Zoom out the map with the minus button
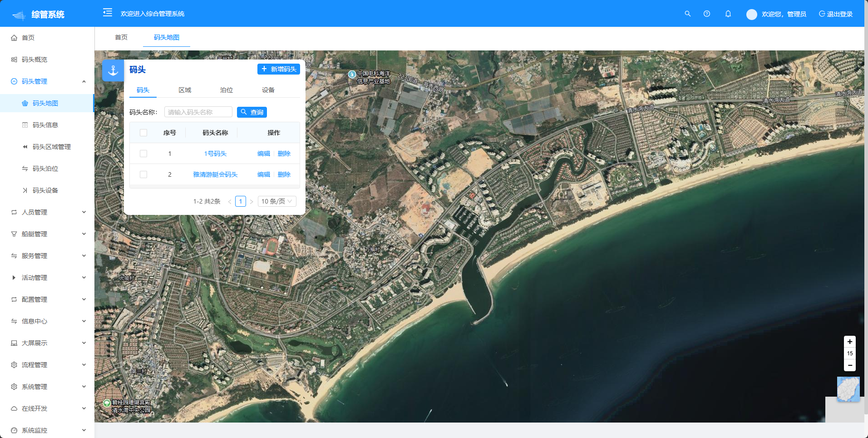Viewport: 868px width, 438px height. click(x=849, y=365)
